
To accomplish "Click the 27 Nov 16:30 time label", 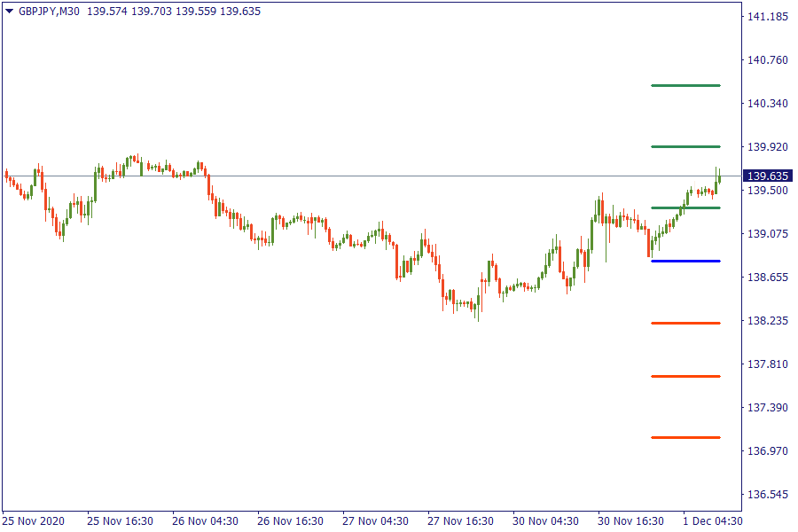I will (459, 520).
